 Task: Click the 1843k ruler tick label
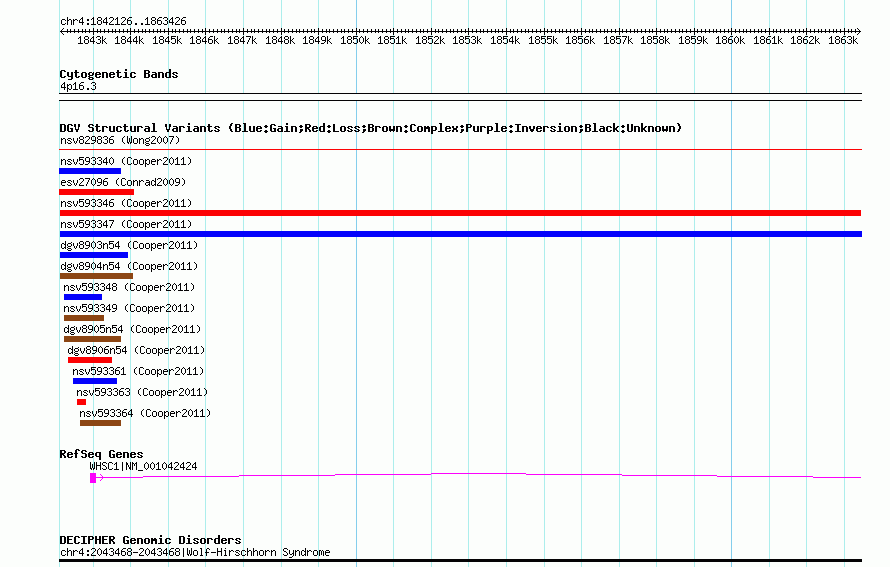pyautogui.click(x=92, y=40)
